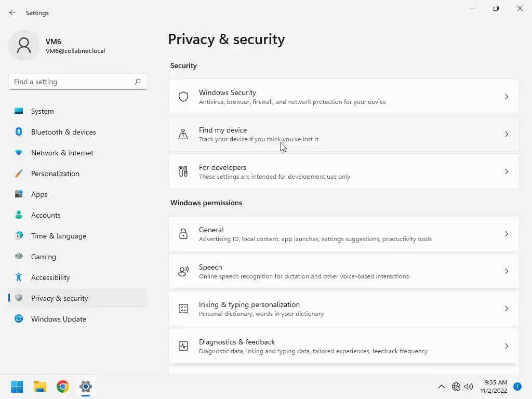The image size is (532, 399).
Task: Switch to Accessibility settings
Action: (x=50, y=277)
